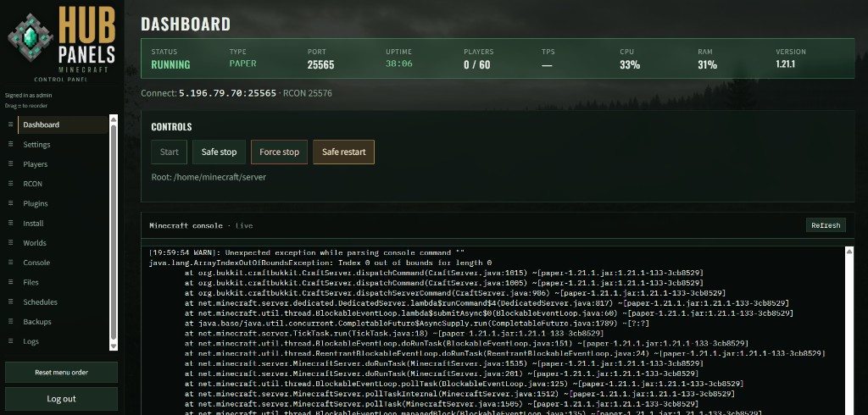The height and width of the screenshot is (415, 868).
Task: Click the drag handle beside Schedules
Action: (10, 302)
